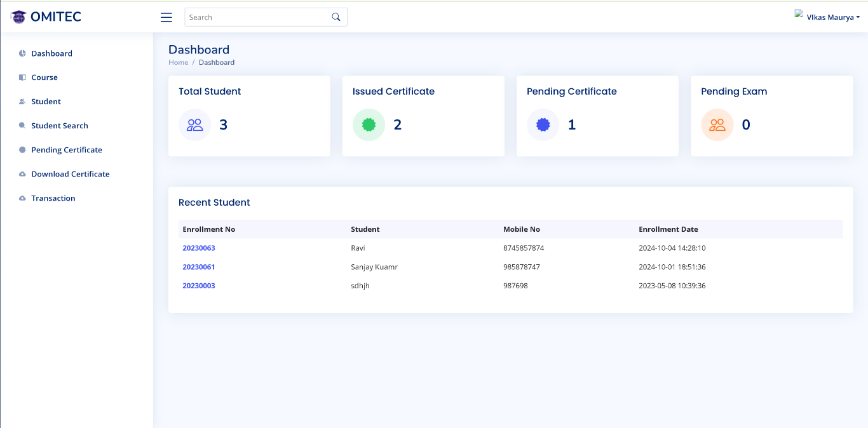This screenshot has height=428, width=868.
Task: Open Student Search from the sidebar
Action: (60, 126)
